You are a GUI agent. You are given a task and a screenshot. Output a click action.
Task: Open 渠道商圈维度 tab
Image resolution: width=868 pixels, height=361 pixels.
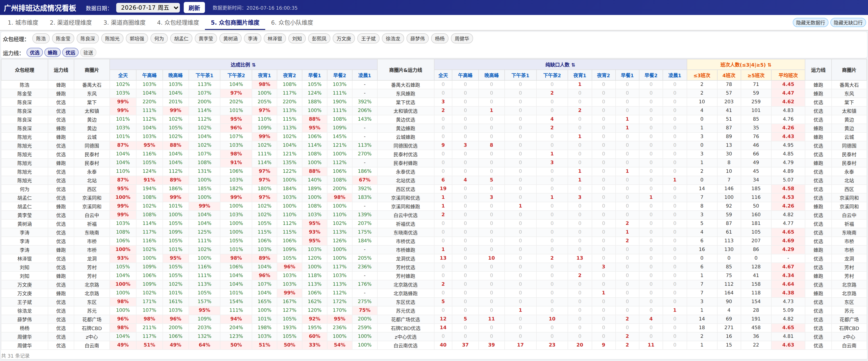[124, 23]
